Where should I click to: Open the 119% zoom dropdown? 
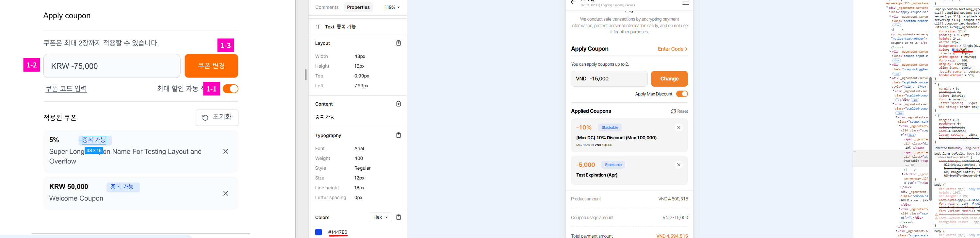coord(392,7)
